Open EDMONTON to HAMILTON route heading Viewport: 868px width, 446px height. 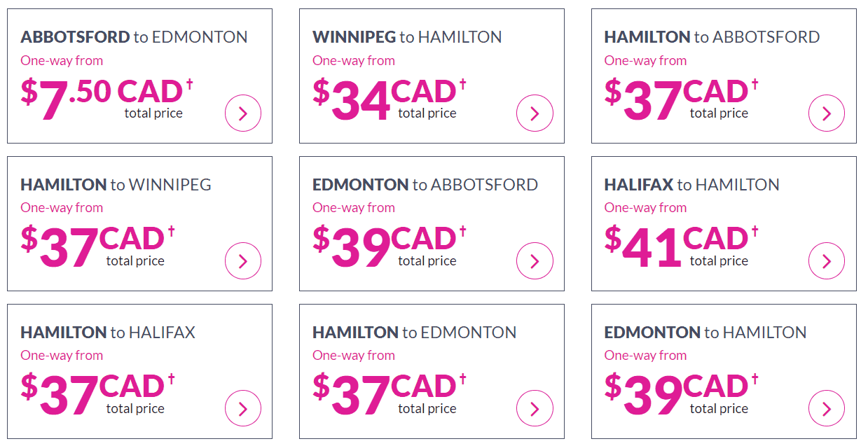705,333
